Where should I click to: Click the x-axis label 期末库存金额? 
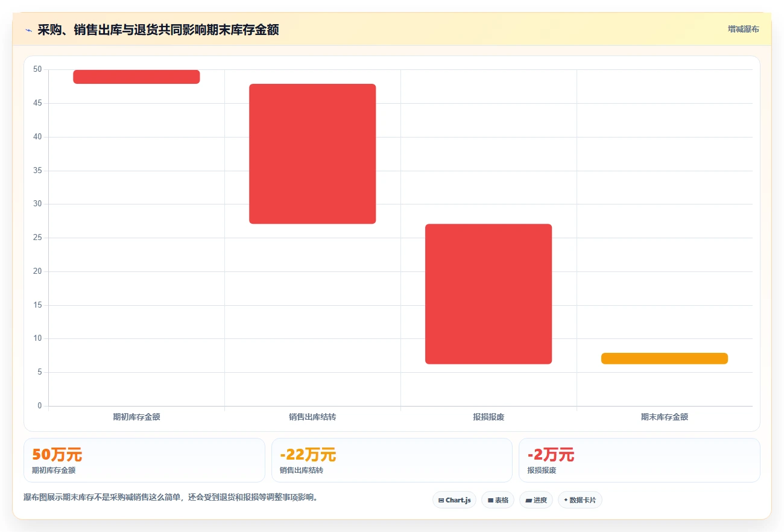click(665, 417)
